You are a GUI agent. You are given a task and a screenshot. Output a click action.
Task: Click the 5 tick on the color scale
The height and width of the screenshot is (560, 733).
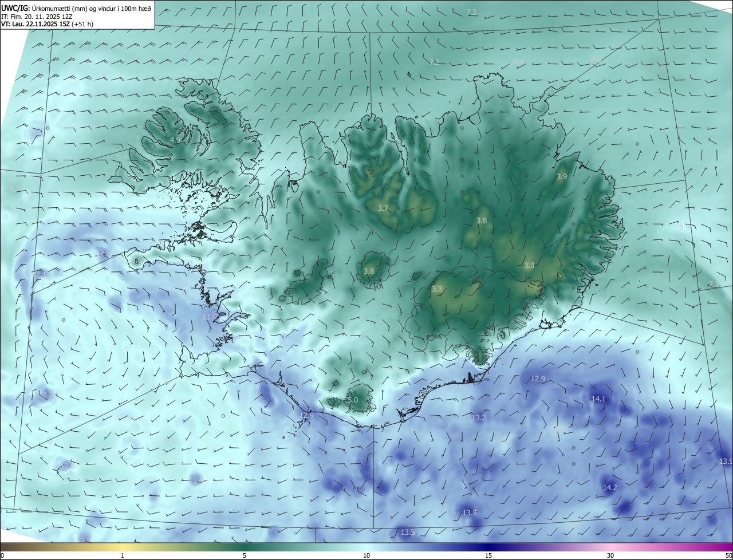pyautogui.click(x=245, y=555)
